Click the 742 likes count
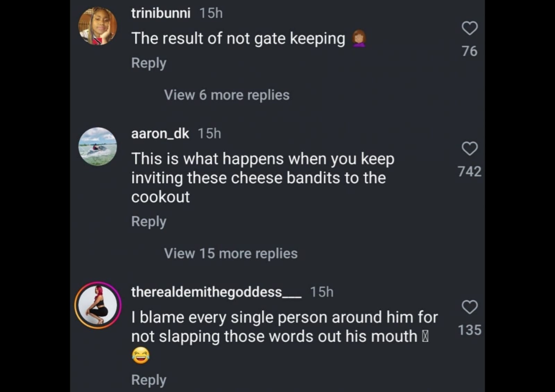The image size is (555, 392). 470,172
